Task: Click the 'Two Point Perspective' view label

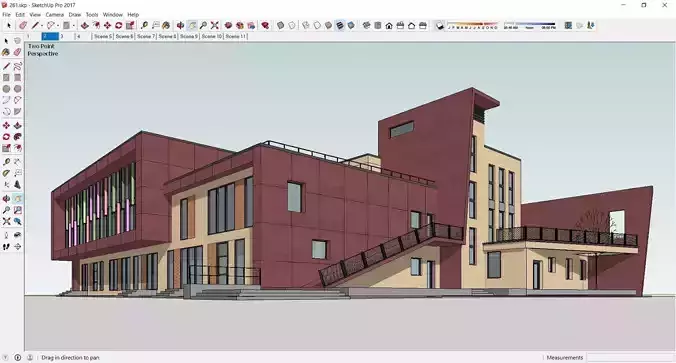Action: 43,50
